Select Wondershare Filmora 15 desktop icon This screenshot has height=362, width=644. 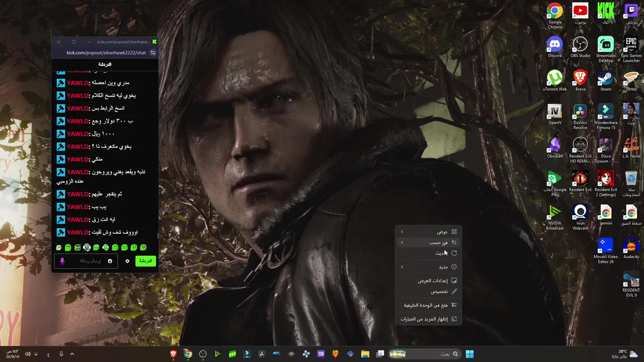606,116
